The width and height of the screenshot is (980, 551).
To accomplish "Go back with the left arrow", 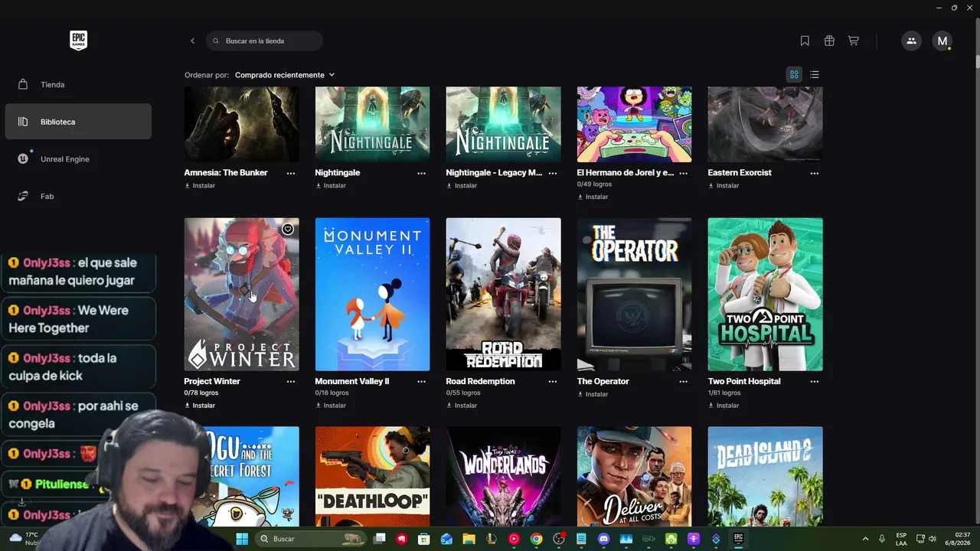I will (x=192, y=41).
